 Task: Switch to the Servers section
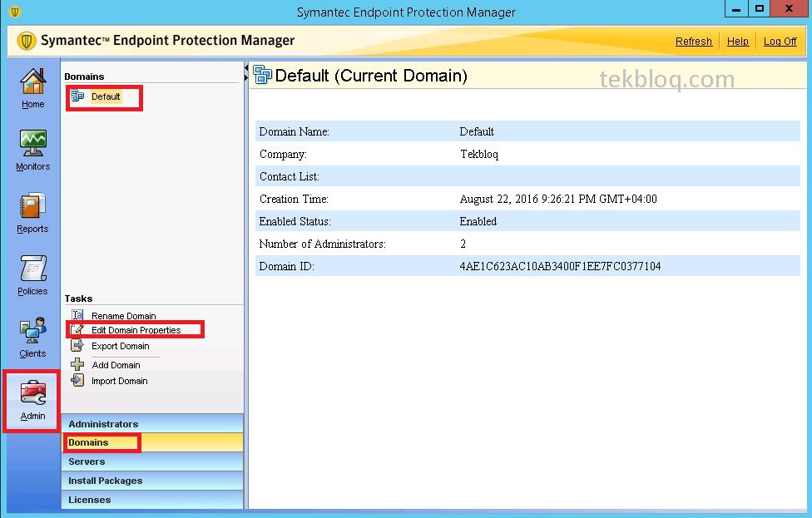click(152, 461)
